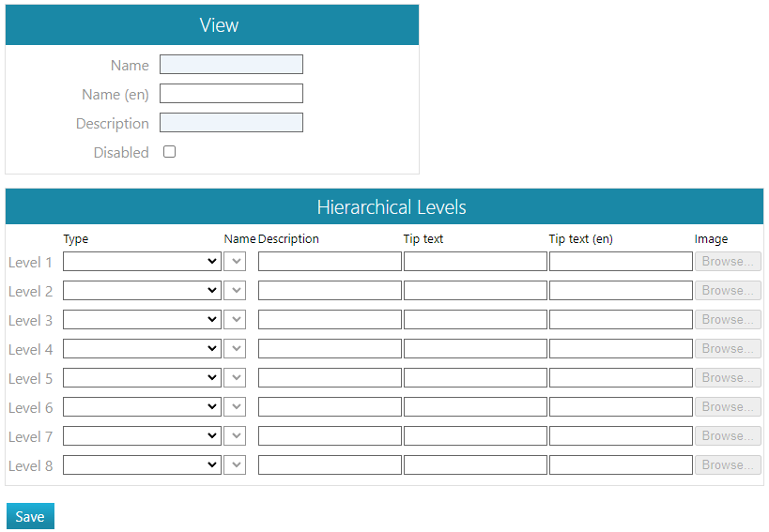769x532 pixels.
Task: Click the Name (en) text field
Action: [231, 94]
